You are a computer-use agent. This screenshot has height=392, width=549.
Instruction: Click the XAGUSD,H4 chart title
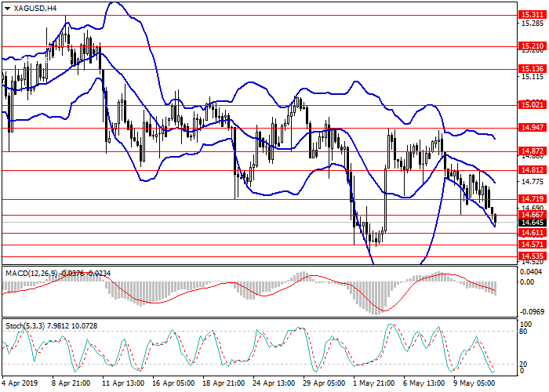(35, 8)
